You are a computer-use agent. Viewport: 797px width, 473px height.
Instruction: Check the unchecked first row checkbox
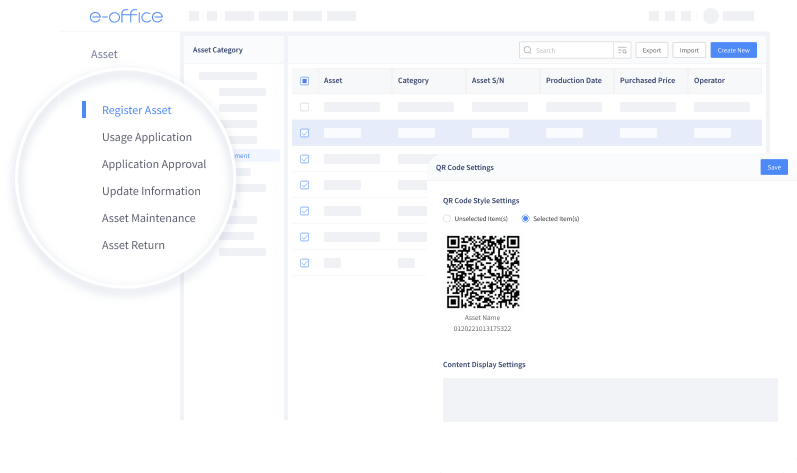[x=304, y=107]
